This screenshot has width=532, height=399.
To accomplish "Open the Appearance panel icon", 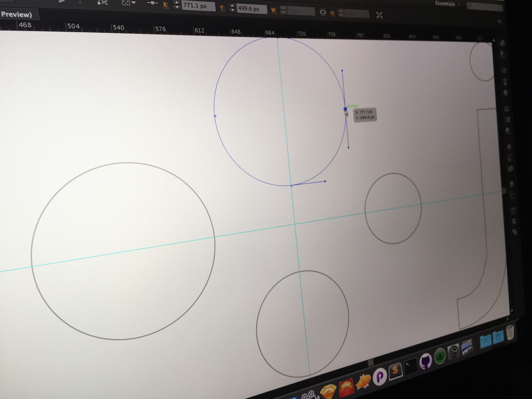I will (x=509, y=147).
